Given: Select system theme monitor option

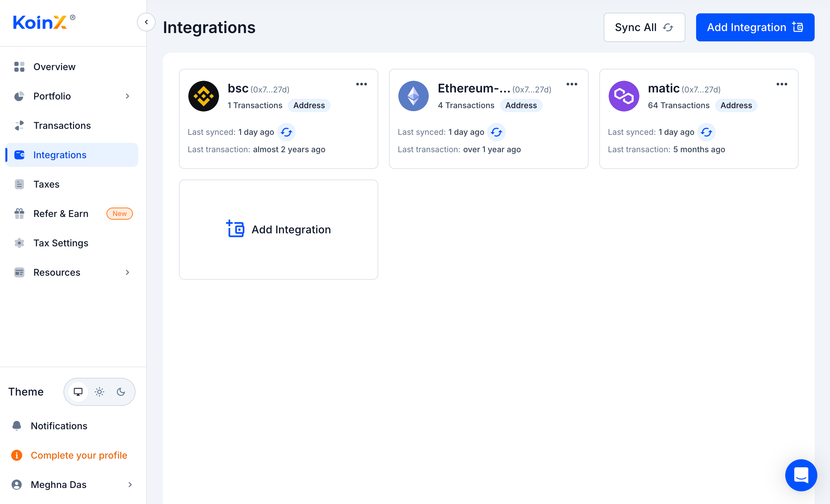Looking at the screenshot, I should pyautogui.click(x=78, y=392).
